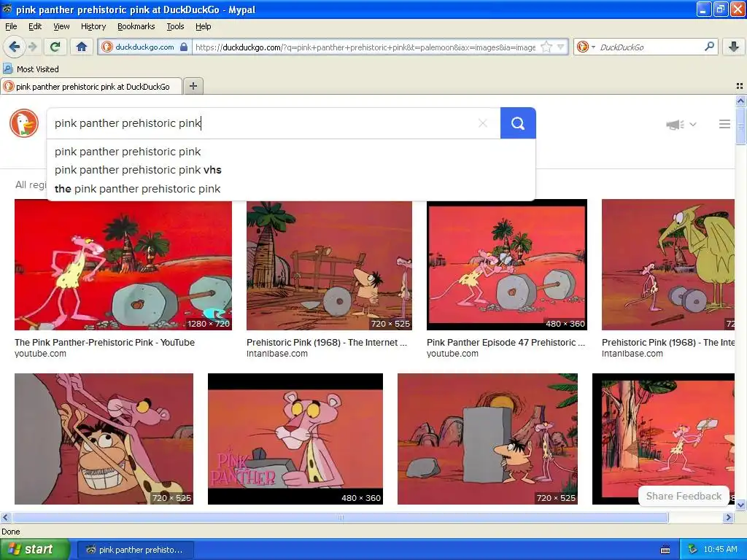Image resolution: width=747 pixels, height=560 pixels.
Task: Open the grinning caveman close-up thumbnail
Action: pos(104,438)
